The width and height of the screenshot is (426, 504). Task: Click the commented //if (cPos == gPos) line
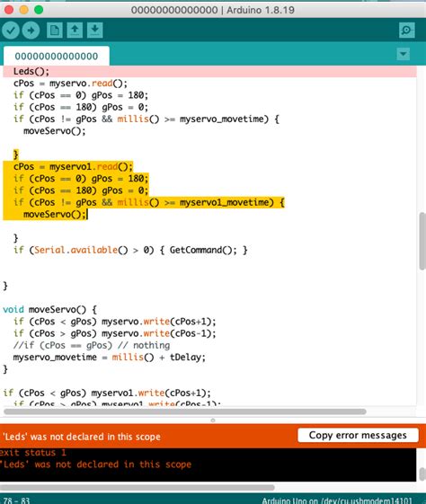pyautogui.click(x=92, y=345)
